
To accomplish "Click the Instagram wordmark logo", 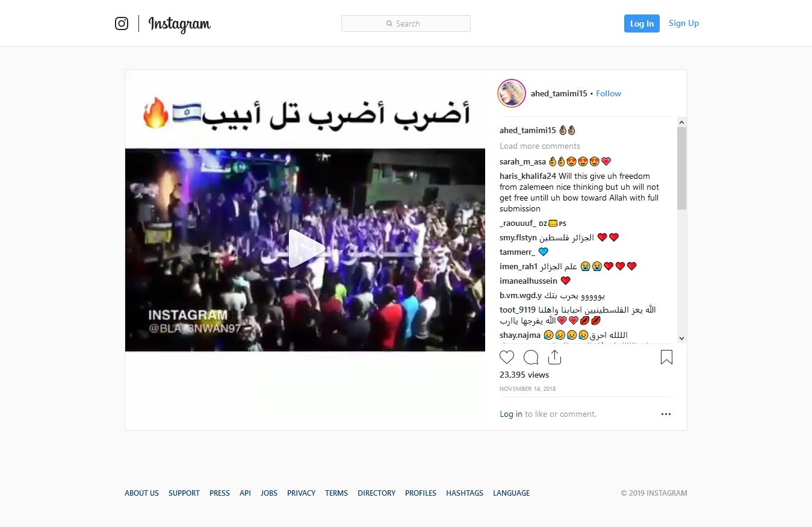I will [179, 24].
